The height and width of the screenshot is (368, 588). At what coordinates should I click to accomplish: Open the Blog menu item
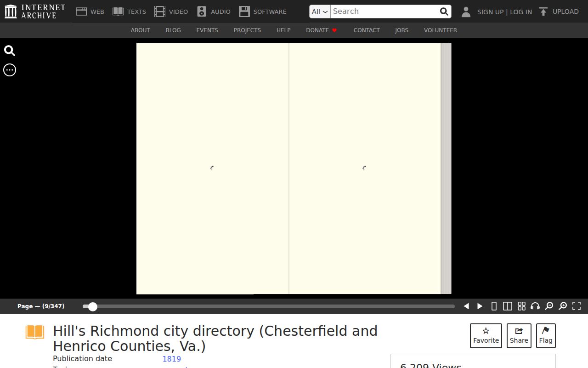point(173,30)
